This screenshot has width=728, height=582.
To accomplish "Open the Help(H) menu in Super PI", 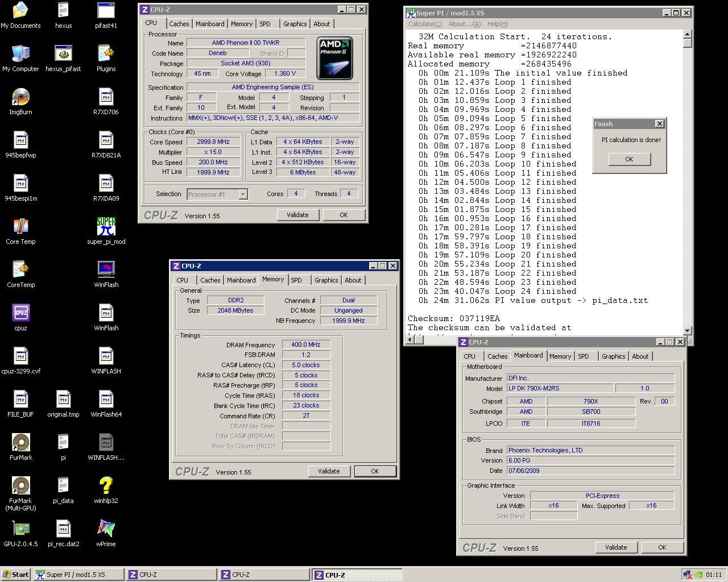I will coord(498,24).
